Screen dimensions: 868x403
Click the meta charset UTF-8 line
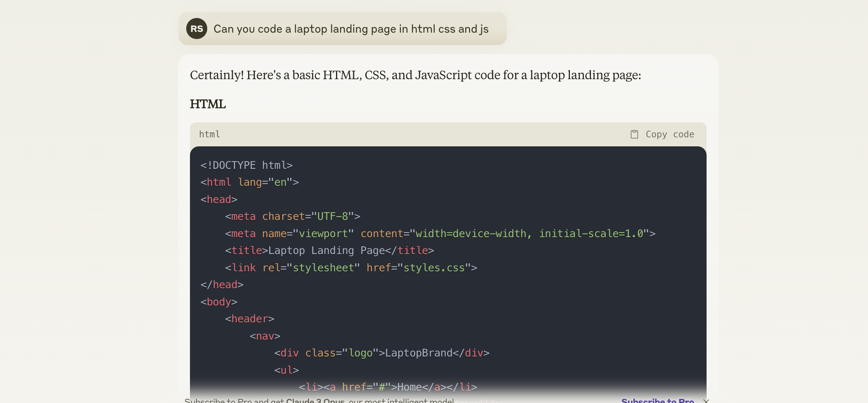[x=292, y=216]
